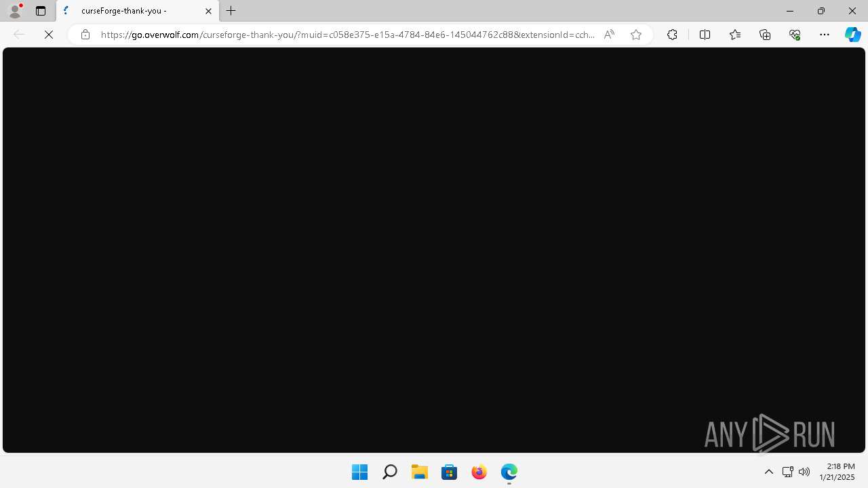Switch to Edge in taskbar

pos(509,472)
